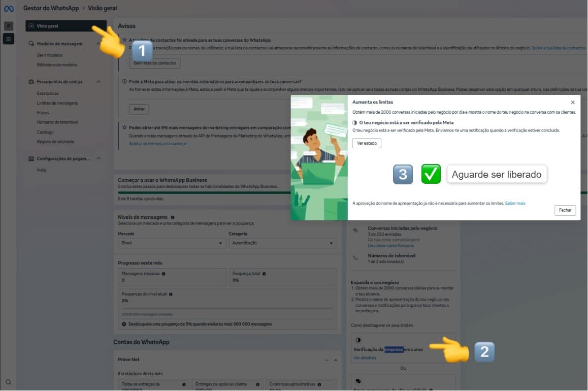Click info icon beside Mensagens enviadas
Image resolution: width=588 pixels, height=391 pixels.
[164, 274]
